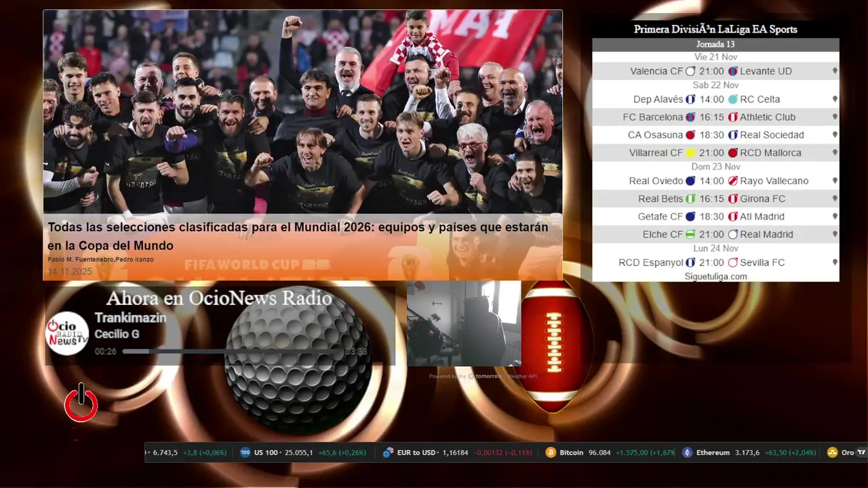868x488 pixels.
Task: Open the TradingView logo at ticker end
Action: (861, 453)
